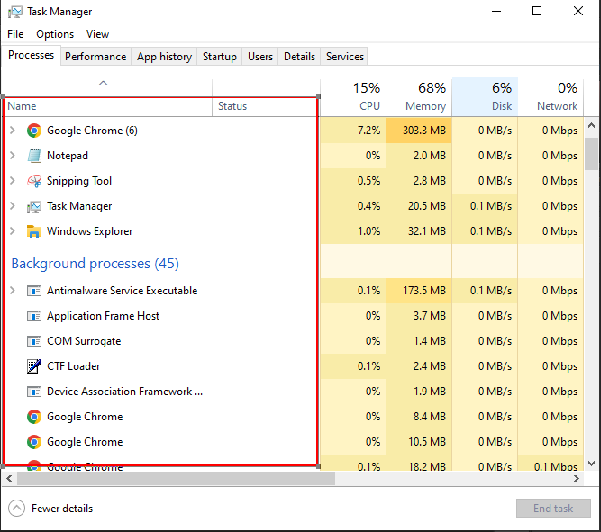Close the Task Manager window

[x=578, y=11]
